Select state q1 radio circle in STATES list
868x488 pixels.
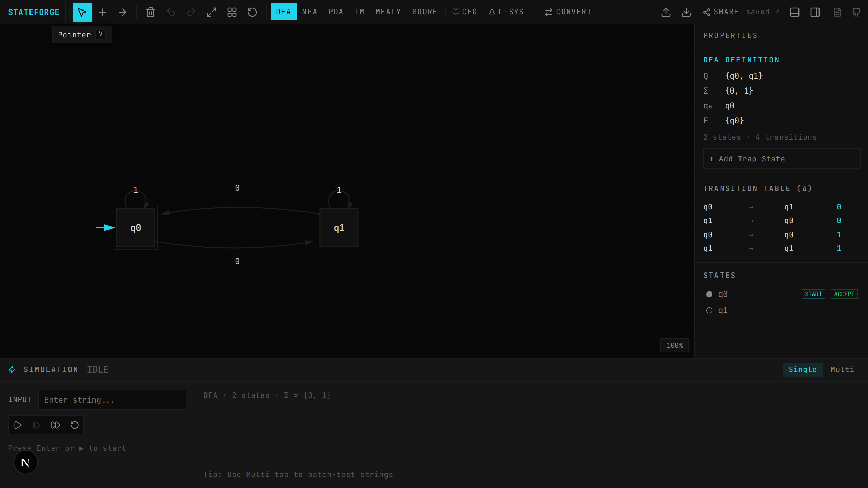[x=710, y=310]
